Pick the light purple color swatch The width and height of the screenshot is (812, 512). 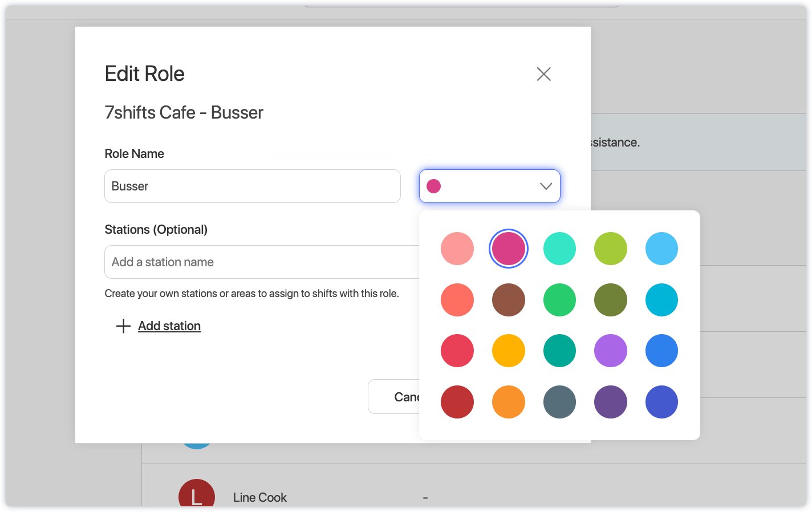(610, 351)
